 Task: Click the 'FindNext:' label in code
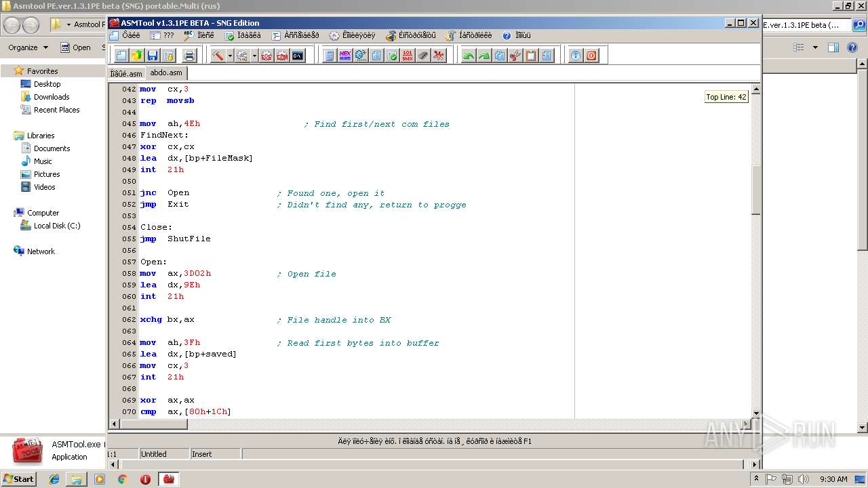coord(165,135)
